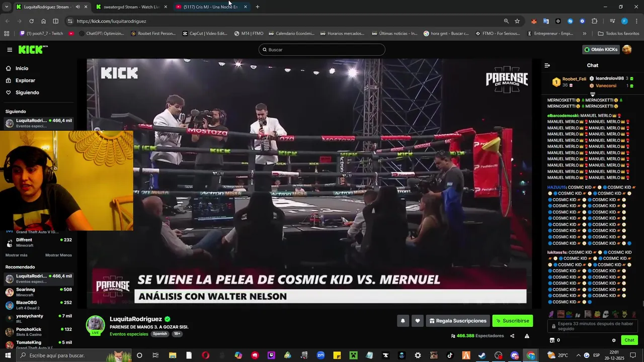Open Soarinng recommended channel
This screenshot has width=644, height=362.
tap(39, 292)
